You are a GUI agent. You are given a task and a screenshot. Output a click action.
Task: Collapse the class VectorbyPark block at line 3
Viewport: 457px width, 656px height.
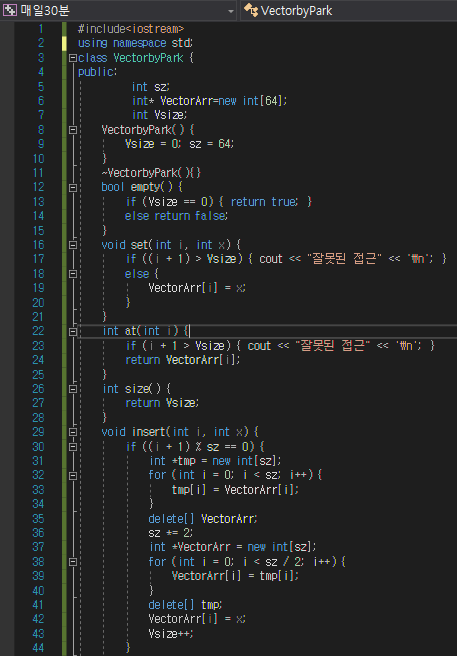[x=73, y=58]
